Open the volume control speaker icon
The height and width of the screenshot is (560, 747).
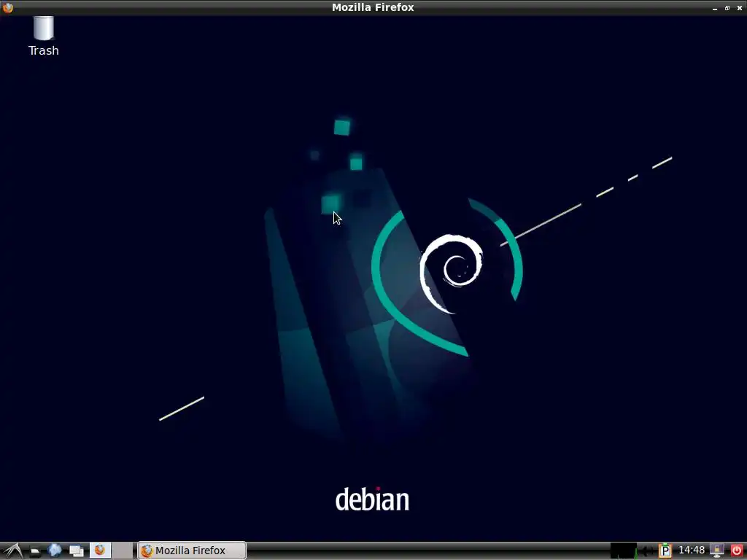point(646,551)
